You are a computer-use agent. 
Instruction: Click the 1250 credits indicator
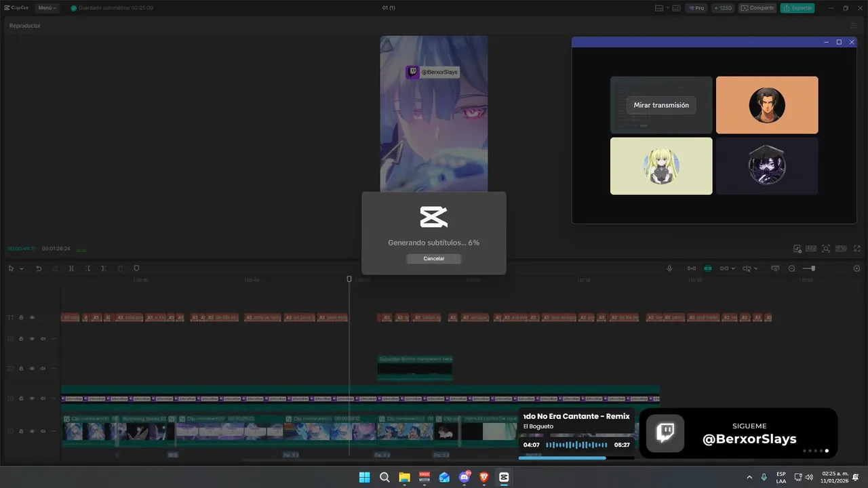(722, 8)
